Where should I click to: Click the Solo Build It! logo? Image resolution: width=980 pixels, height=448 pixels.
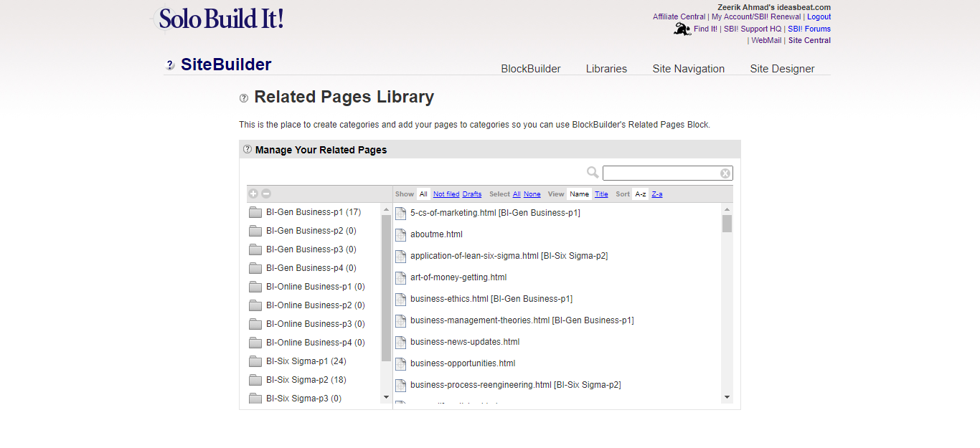[217, 19]
